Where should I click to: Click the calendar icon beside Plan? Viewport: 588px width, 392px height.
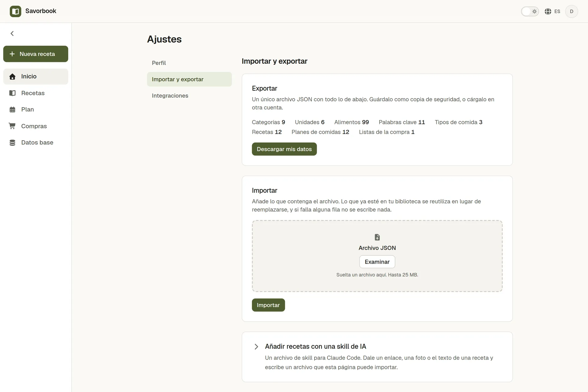tap(12, 110)
